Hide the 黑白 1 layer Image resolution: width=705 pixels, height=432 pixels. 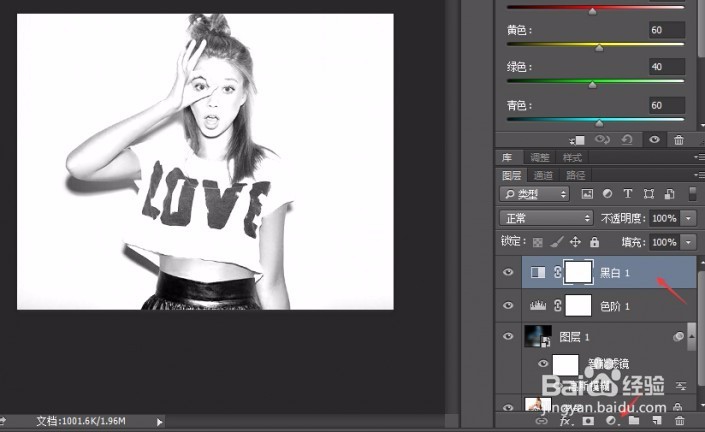[x=508, y=272]
